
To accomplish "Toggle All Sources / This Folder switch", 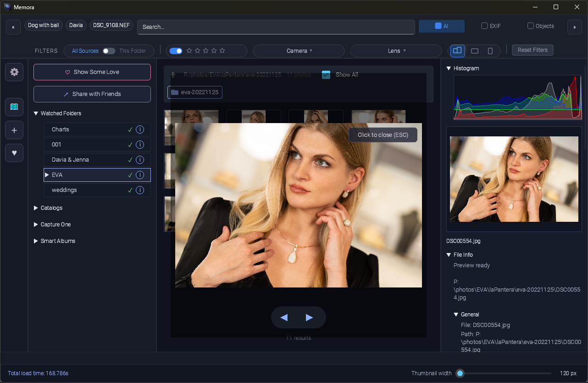I will point(109,51).
